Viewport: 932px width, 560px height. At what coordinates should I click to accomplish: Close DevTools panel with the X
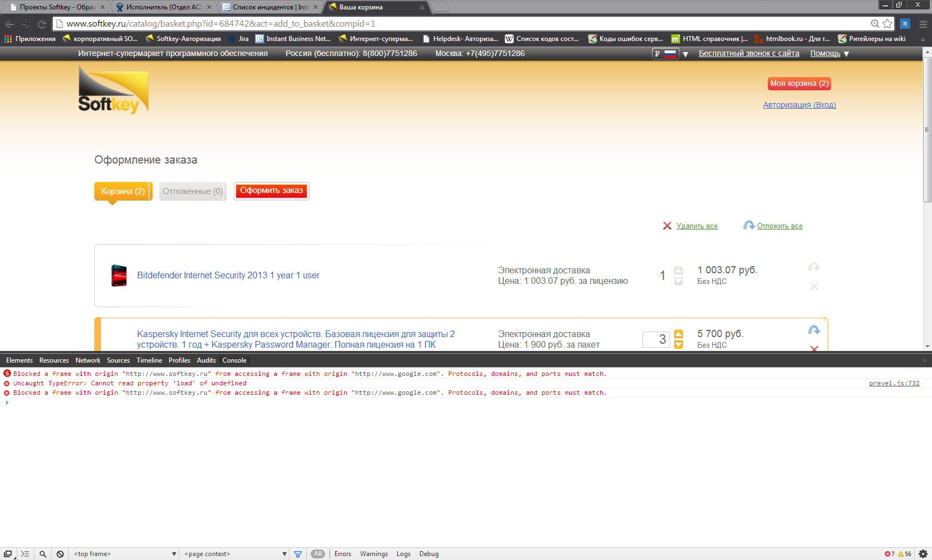(x=925, y=360)
